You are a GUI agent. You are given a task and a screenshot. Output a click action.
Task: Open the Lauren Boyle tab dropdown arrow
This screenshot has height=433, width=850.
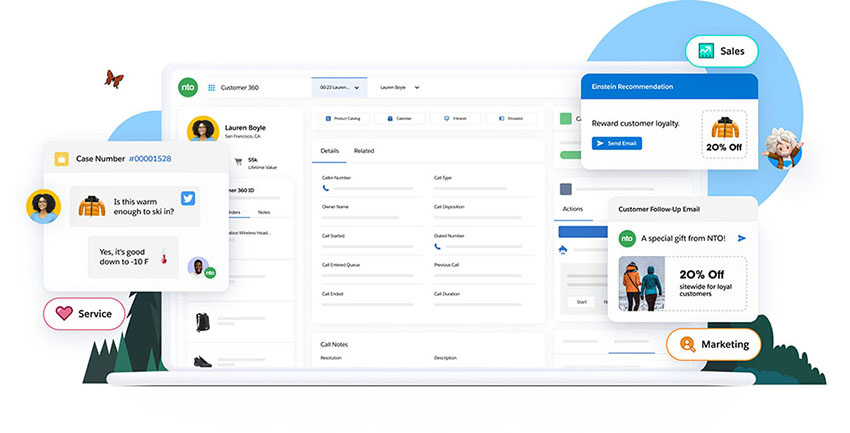click(416, 88)
